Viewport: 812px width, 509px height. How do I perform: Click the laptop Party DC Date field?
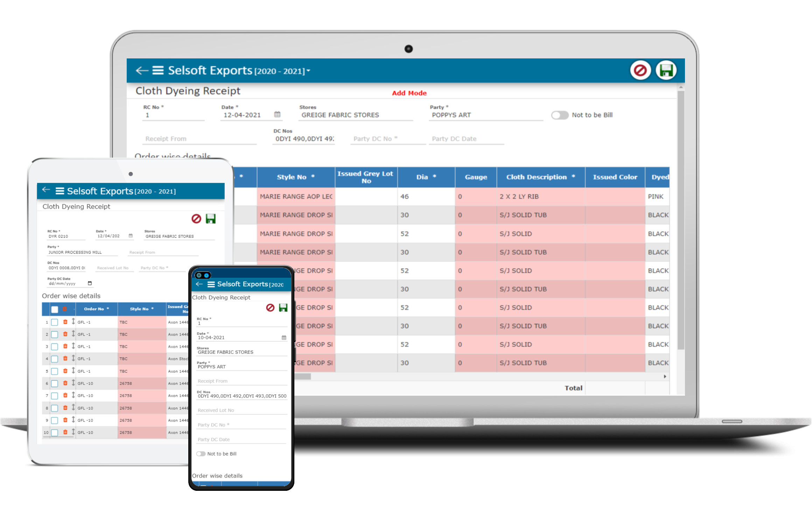point(467,139)
